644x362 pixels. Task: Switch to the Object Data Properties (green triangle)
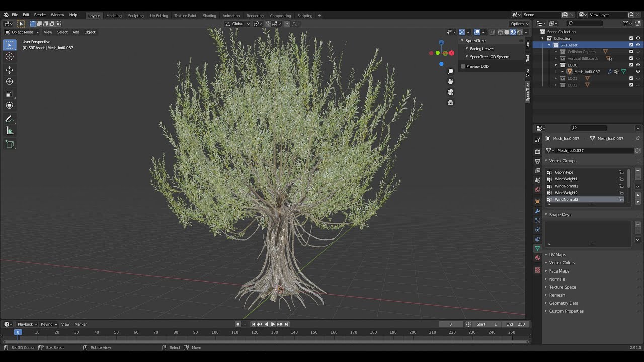pyautogui.click(x=537, y=248)
